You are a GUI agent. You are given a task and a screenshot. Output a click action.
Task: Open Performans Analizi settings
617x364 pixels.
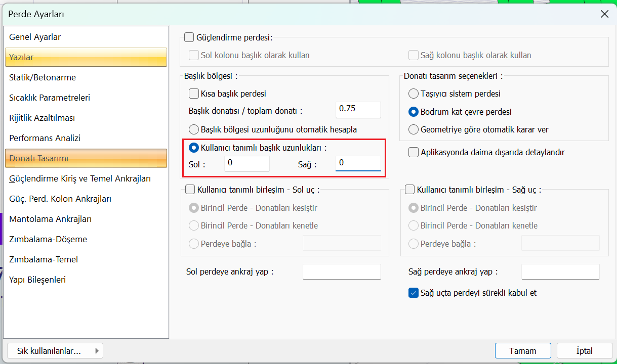pyautogui.click(x=86, y=138)
